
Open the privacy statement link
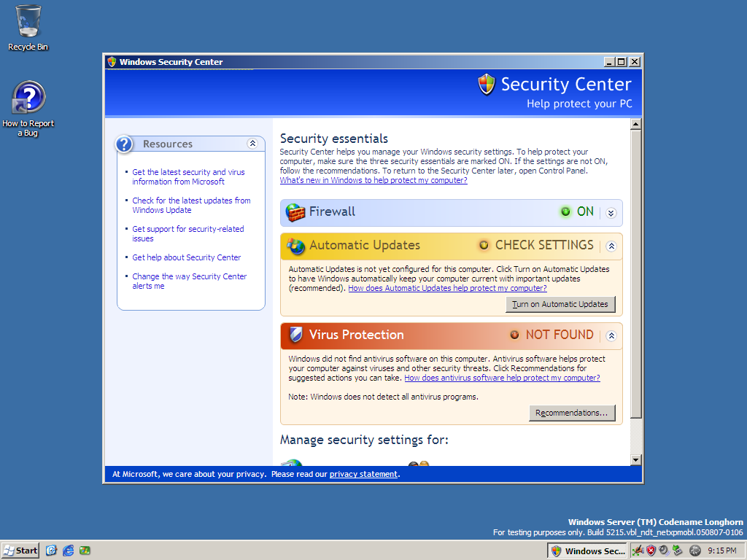click(x=363, y=474)
